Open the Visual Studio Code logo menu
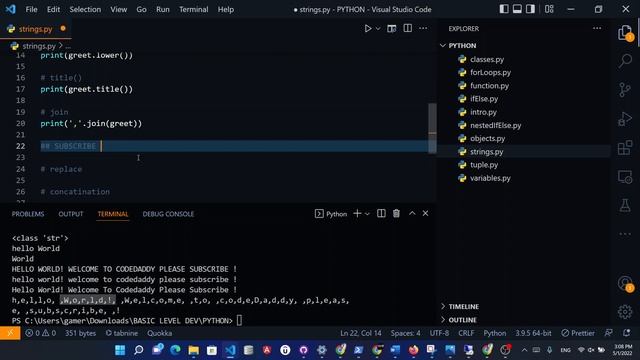 11,9
